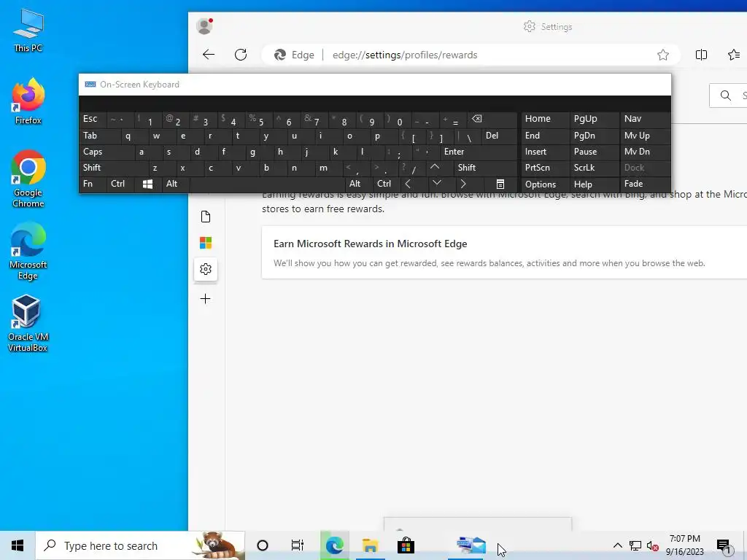This screenshot has width=747, height=560.
Task: Open Microsoft Store from the taskbar
Action: coord(406,545)
